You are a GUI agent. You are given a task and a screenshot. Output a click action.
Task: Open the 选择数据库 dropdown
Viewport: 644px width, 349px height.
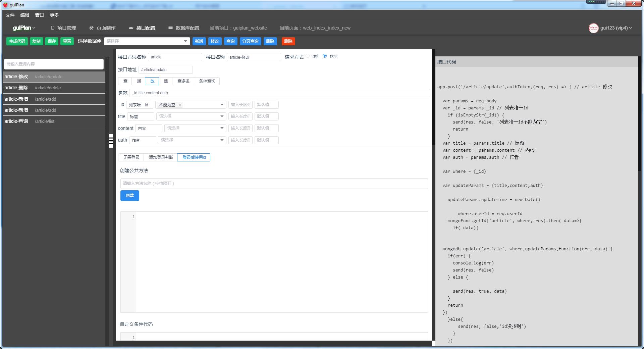(147, 41)
